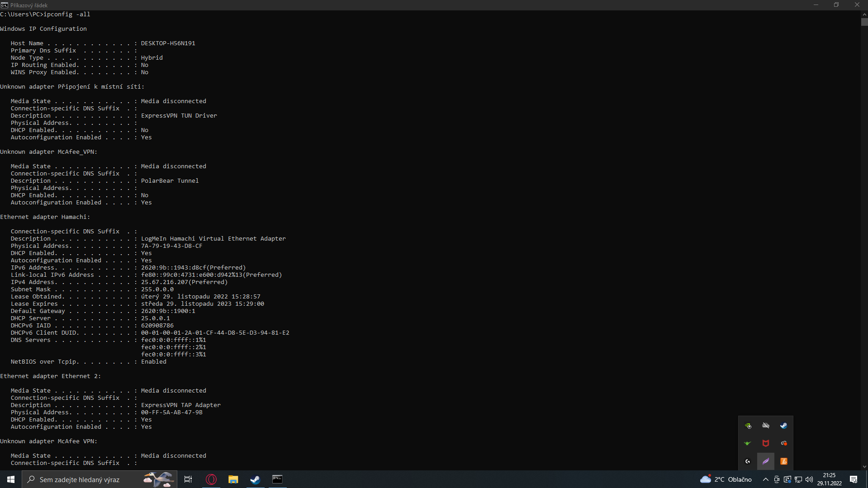Open Task View on the taskbar
The height and width of the screenshot is (488, 868).
click(188, 479)
